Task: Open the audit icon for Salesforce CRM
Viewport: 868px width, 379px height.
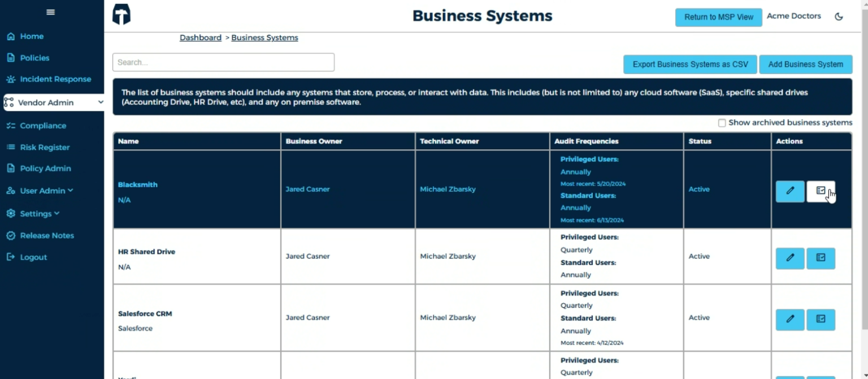Action: click(821, 320)
